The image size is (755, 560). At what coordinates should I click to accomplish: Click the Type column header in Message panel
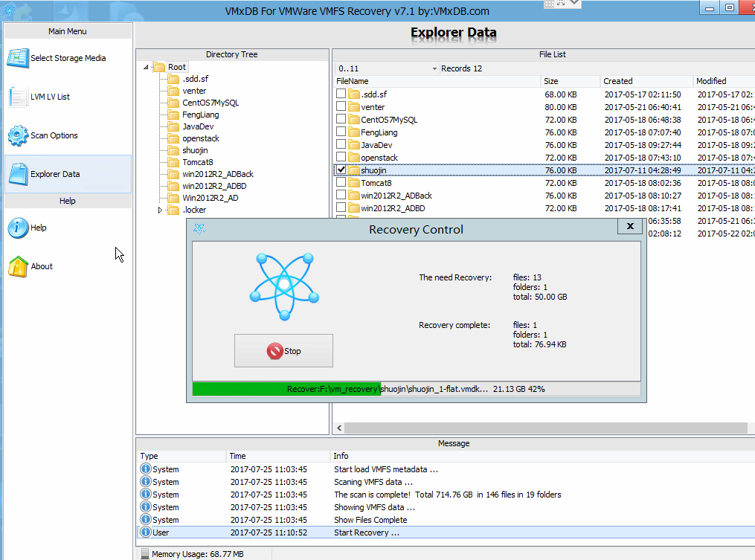point(181,456)
